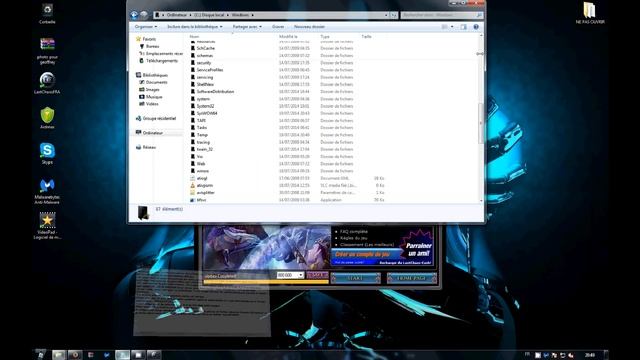
Task: Toggle the Explorer preview pane button
Action: coord(464,27)
